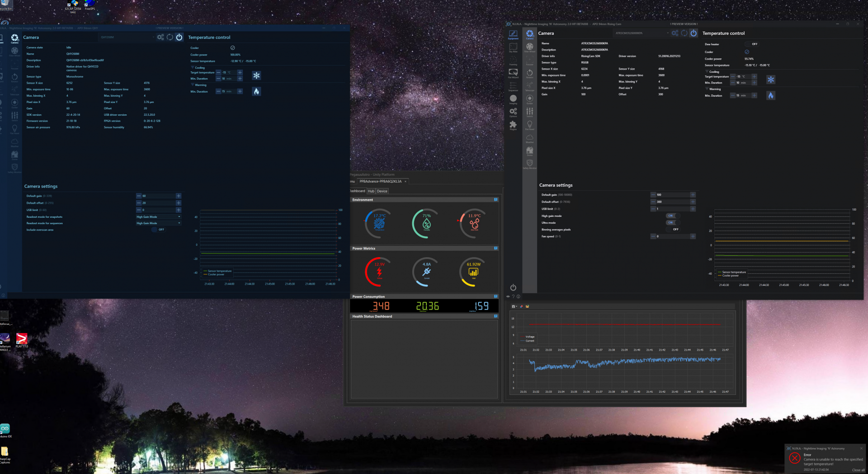Increase USB limit in right N.I.N.A. window
Viewport: 868px width, 474px height.
(693, 209)
